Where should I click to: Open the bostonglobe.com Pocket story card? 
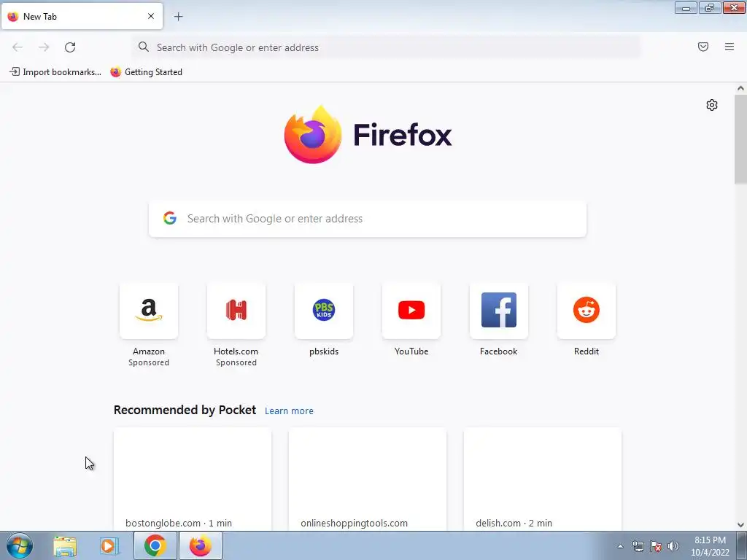pyautogui.click(x=193, y=479)
